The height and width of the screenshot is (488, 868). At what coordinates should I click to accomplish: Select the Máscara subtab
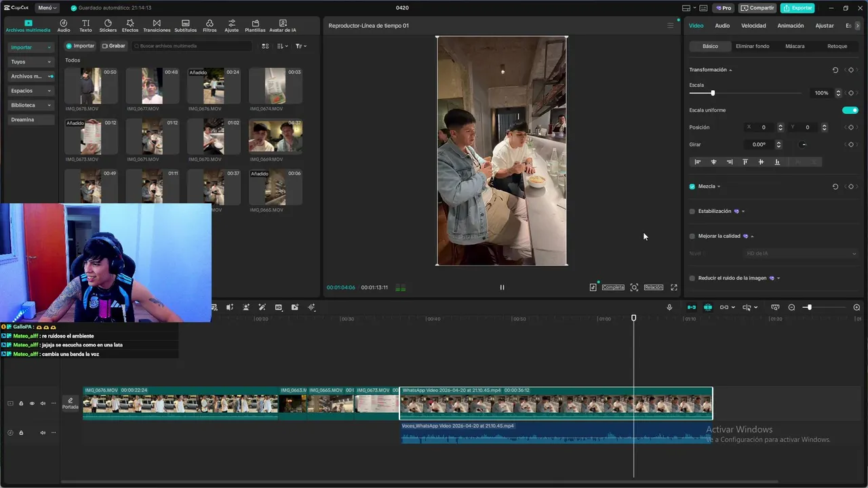tap(795, 46)
